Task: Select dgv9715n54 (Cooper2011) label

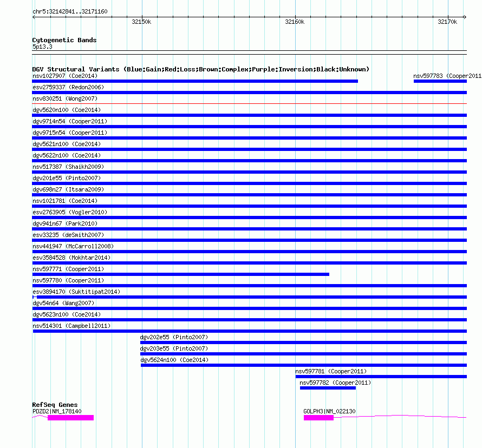Action: pos(70,133)
